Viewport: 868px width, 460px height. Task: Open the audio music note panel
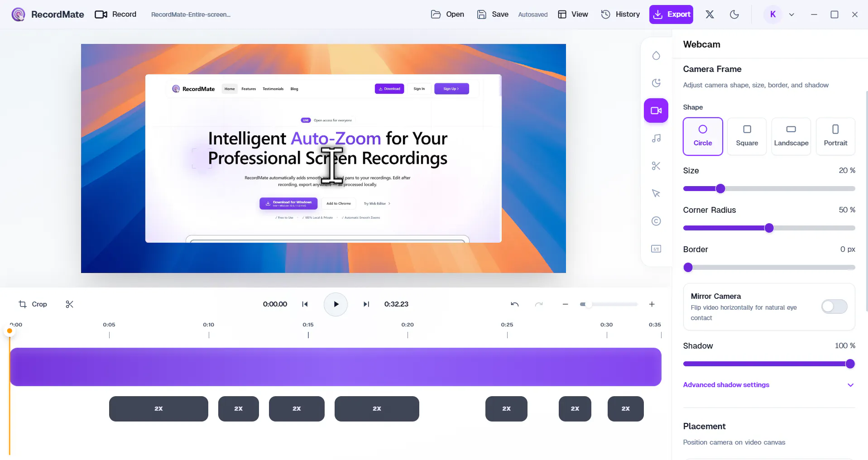tap(656, 138)
